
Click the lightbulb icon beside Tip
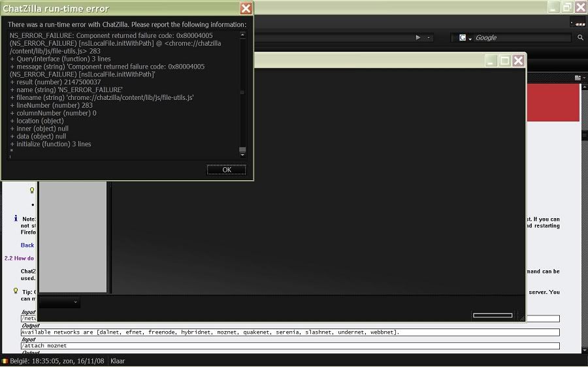16,291
